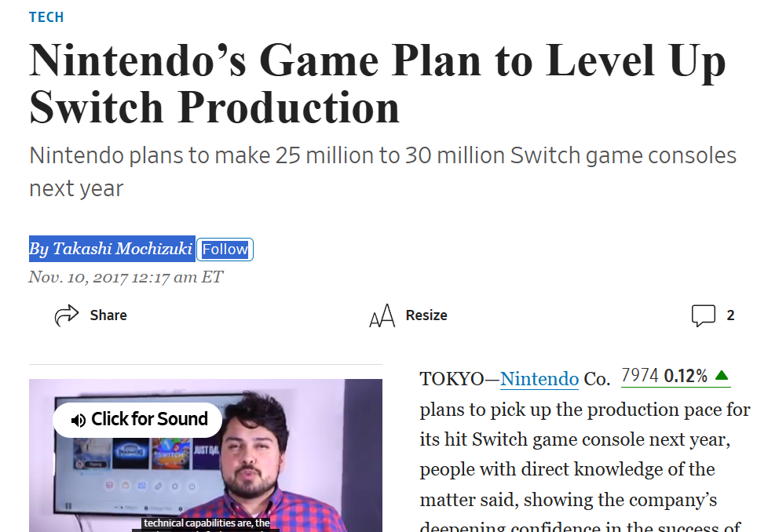Viewport: 757px width, 532px height.
Task: Enable sound with "Click for Sound" text
Action: click(149, 420)
